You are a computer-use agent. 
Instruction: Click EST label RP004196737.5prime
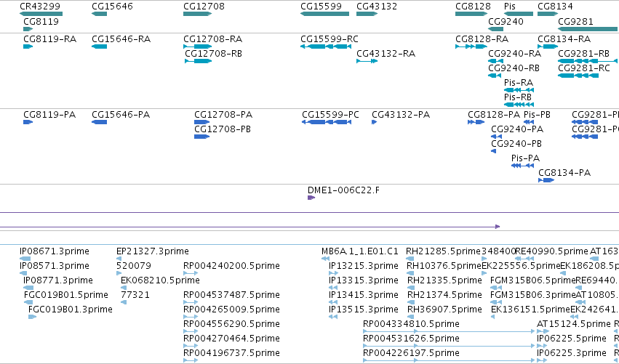click(231, 353)
